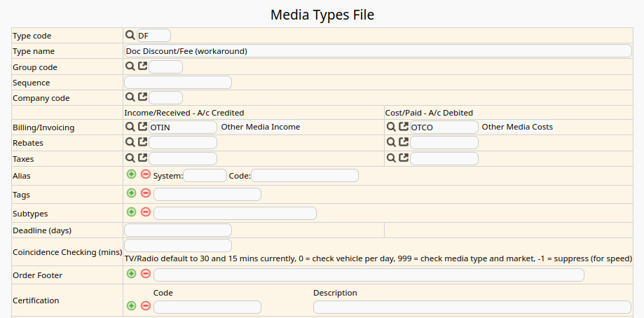Image resolution: width=644 pixels, height=318 pixels.
Task: Click the Type code search magnifier icon
Action: [x=130, y=35]
